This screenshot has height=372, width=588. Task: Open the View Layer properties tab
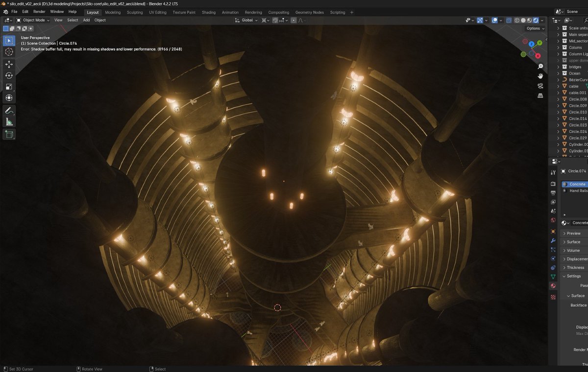pos(553,202)
